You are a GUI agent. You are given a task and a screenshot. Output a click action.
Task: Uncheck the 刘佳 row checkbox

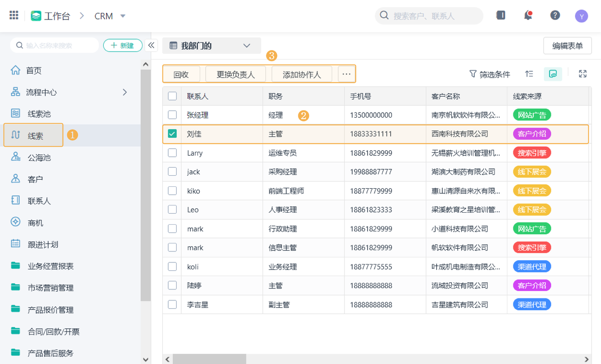(172, 134)
